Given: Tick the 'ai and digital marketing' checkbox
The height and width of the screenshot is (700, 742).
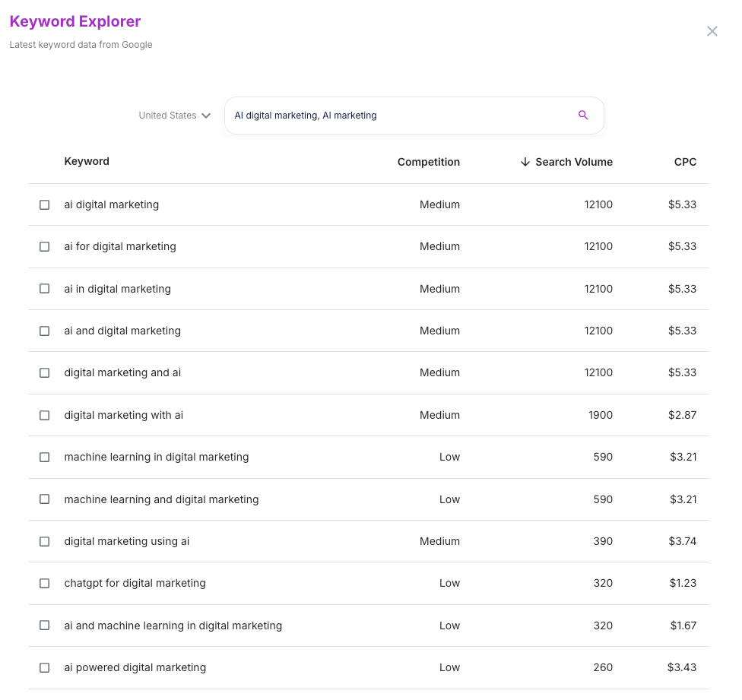Looking at the screenshot, I should pos(45,331).
